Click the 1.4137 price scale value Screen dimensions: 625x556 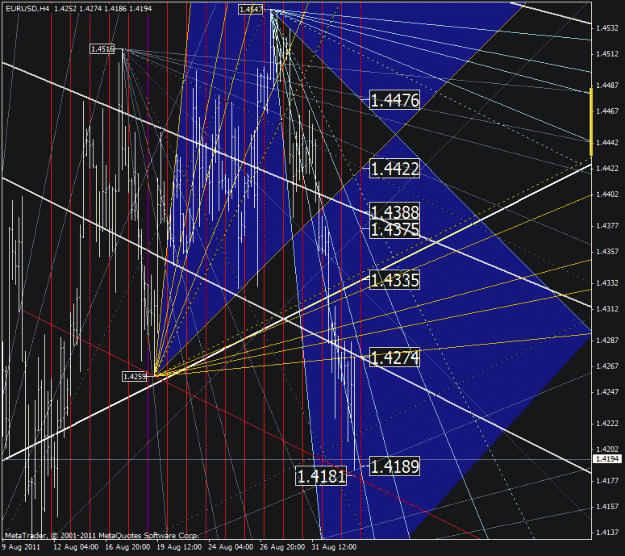pyautogui.click(x=607, y=532)
